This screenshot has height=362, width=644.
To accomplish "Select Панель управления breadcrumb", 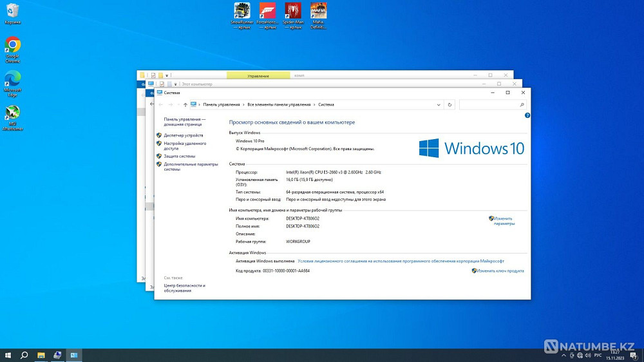I will 222,105.
